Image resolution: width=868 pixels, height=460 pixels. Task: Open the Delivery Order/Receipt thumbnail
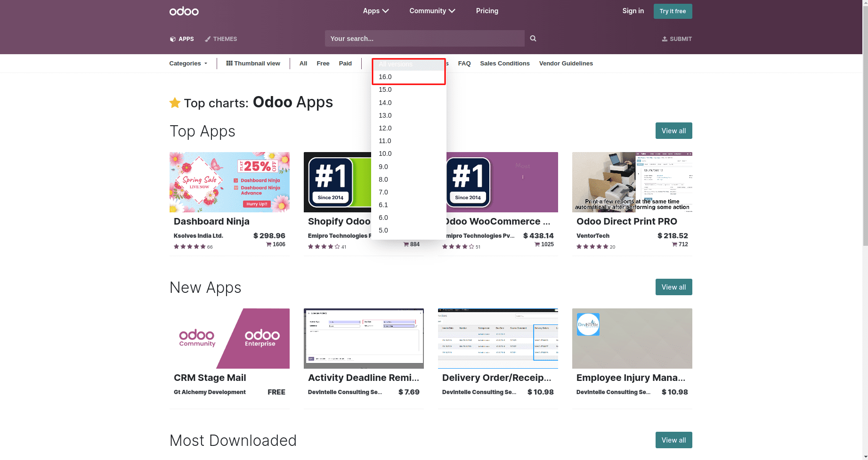(498, 339)
